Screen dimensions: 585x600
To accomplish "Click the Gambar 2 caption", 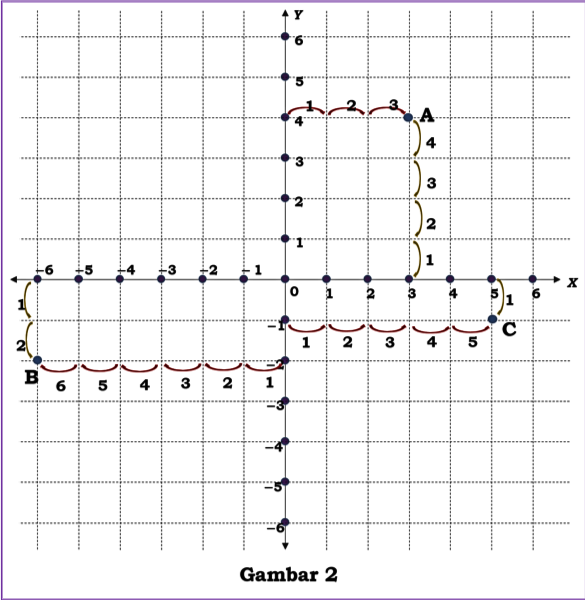I will pos(289,575).
